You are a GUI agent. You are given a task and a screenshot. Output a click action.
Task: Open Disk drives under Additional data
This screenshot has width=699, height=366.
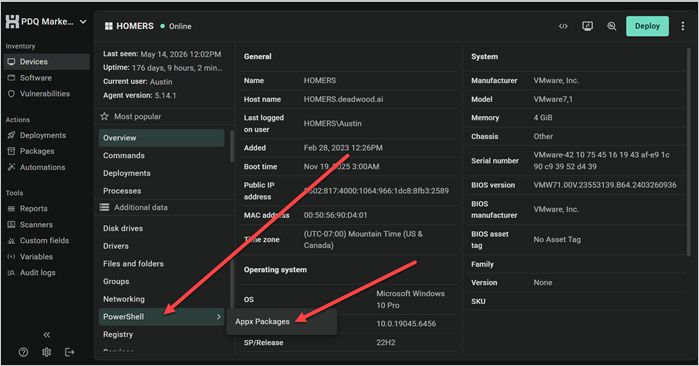tap(123, 228)
